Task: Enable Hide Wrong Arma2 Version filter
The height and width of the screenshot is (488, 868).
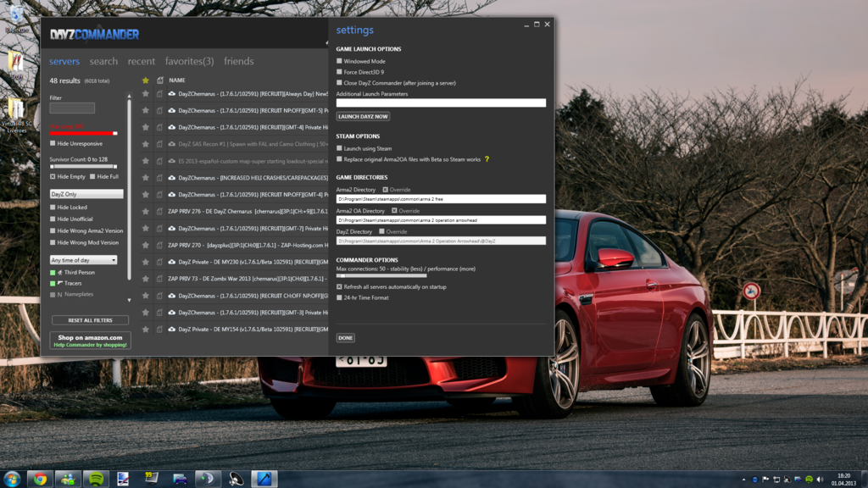Action: point(53,230)
